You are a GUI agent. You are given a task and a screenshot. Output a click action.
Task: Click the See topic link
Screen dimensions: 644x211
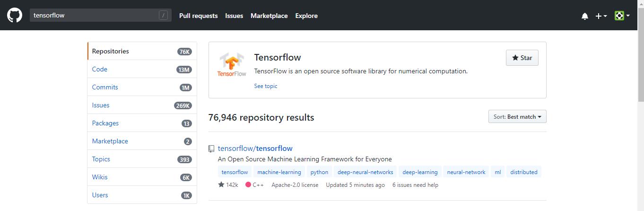(x=266, y=86)
